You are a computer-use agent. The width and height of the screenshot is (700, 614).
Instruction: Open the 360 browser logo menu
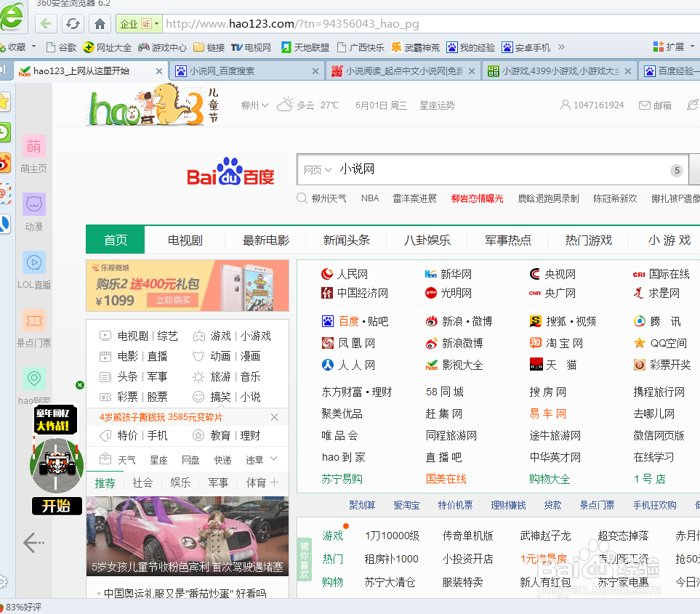[12, 17]
